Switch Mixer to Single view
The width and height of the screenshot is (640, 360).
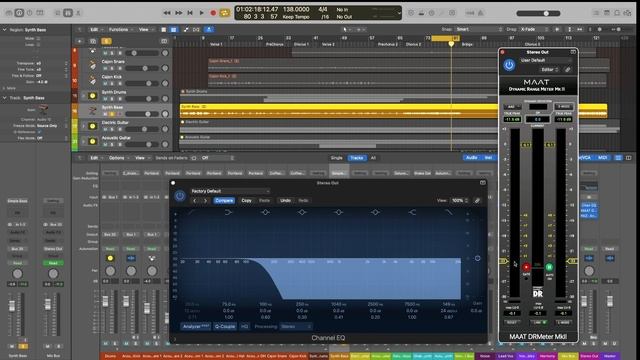(x=337, y=158)
